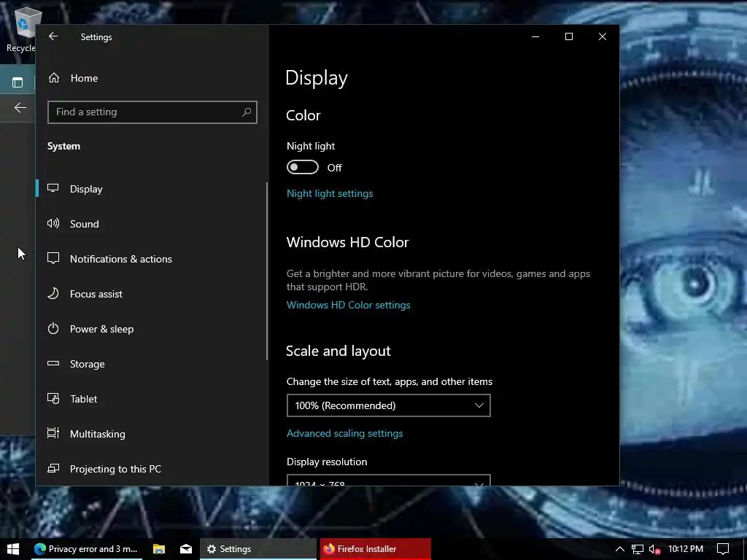Click the Find a setting search box
Viewport: 747px width, 560px height.
point(152,112)
